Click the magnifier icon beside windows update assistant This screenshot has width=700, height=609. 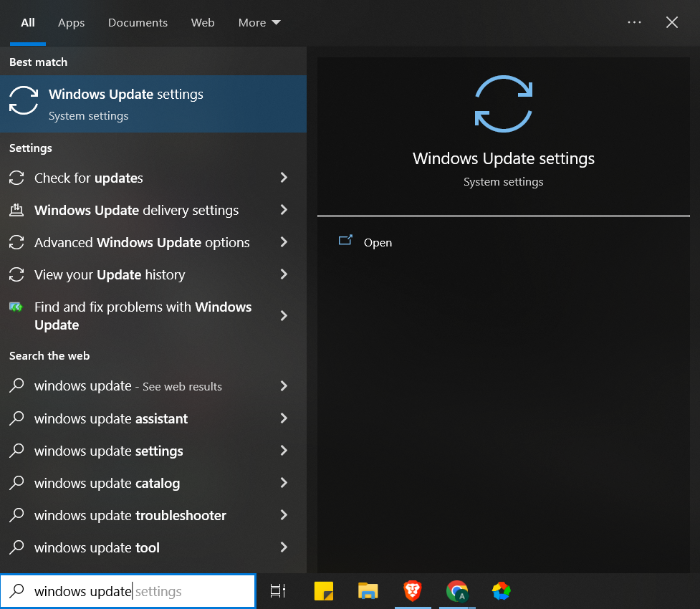pyautogui.click(x=16, y=418)
